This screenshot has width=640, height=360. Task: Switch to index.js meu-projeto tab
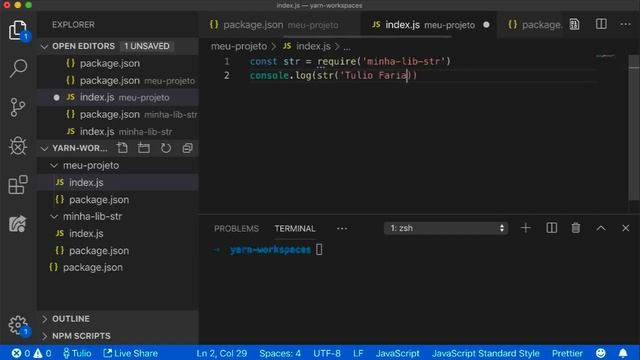(429, 25)
